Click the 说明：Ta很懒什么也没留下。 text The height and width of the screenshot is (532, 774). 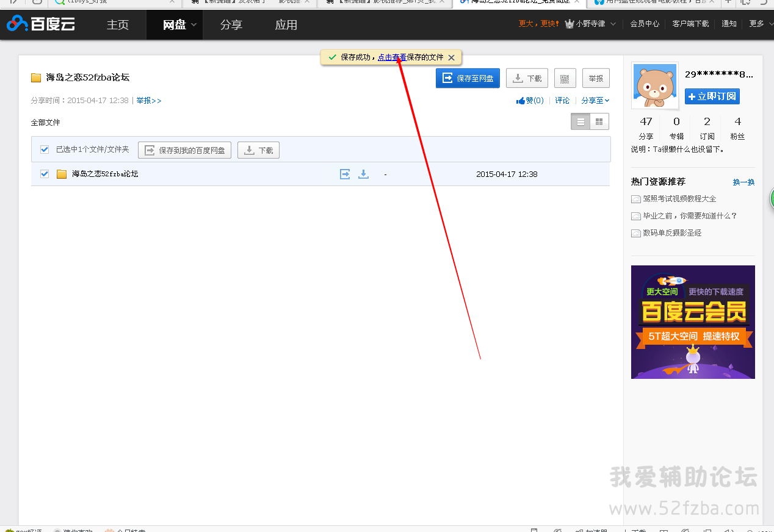coord(677,149)
